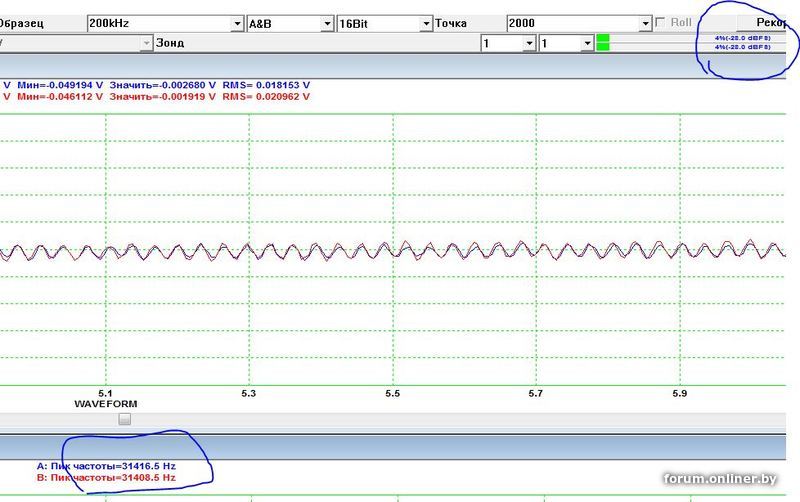
Task: Click the WAVEFORM axis label
Action: coord(105,404)
